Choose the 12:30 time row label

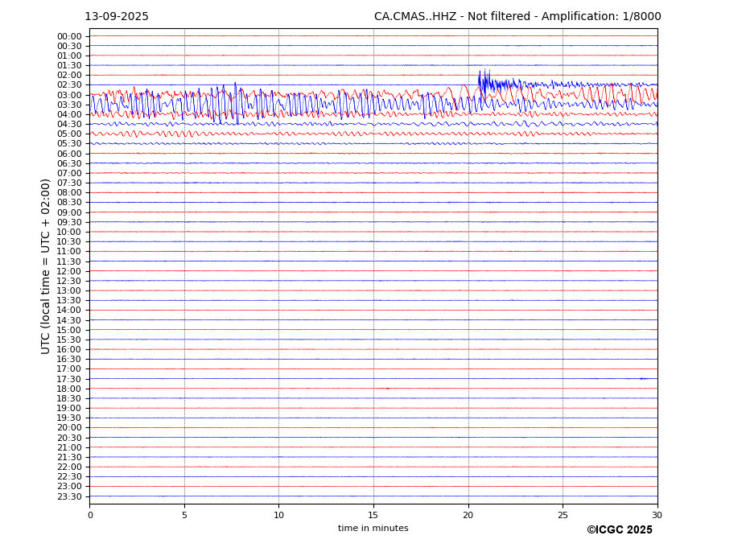pyautogui.click(x=69, y=281)
